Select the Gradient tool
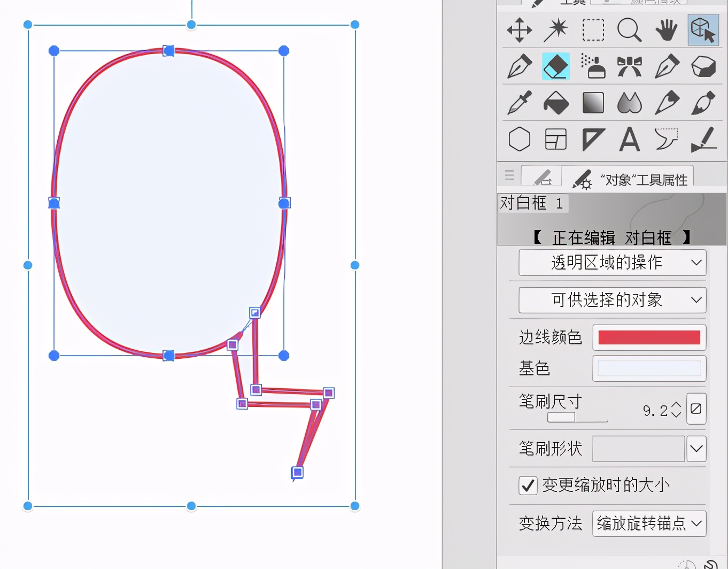This screenshot has height=569, width=728. 593,103
